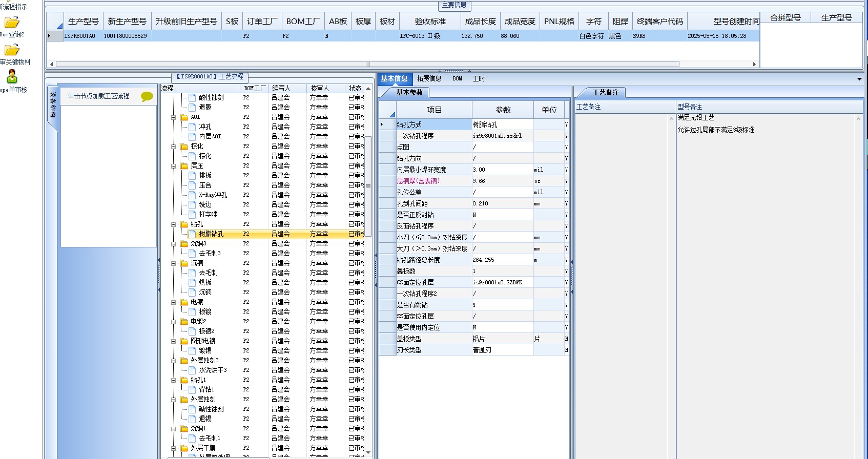Collapse the 电镀2 tree node

pyautogui.click(x=174, y=322)
